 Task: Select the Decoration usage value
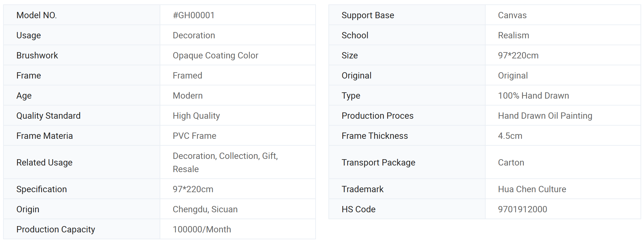[x=194, y=35]
